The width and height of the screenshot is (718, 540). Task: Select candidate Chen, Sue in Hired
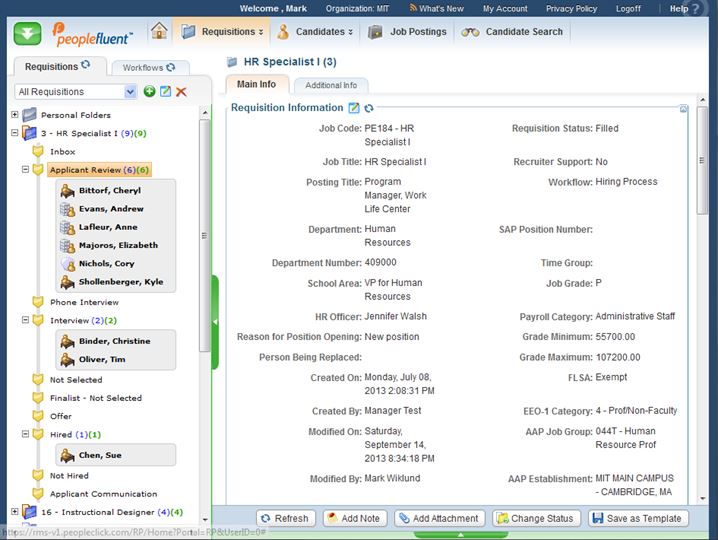tap(101, 455)
